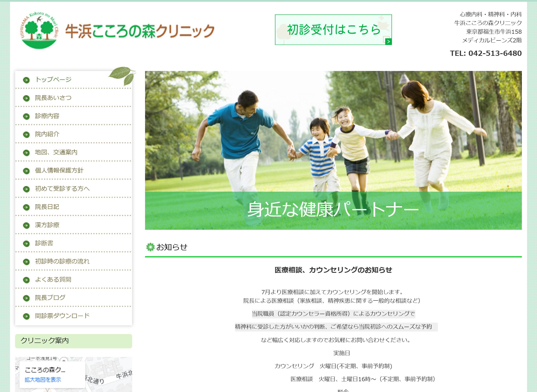Open 個人情報保護方針 link
The height and width of the screenshot is (392, 537).
59,170
